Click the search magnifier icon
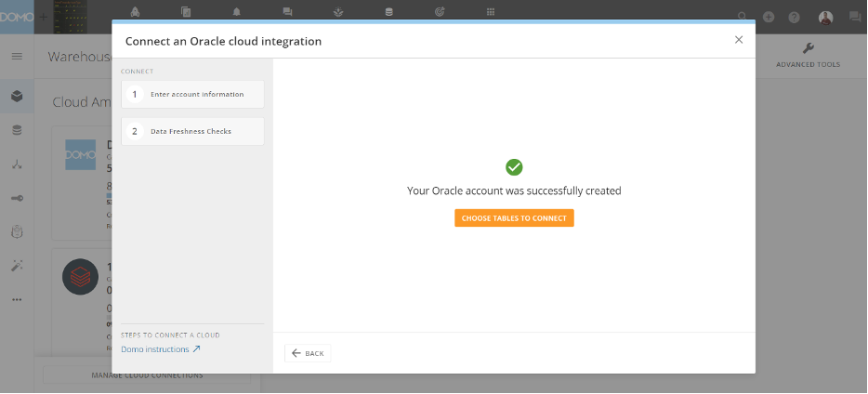The height and width of the screenshot is (394, 868). click(x=743, y=17)
